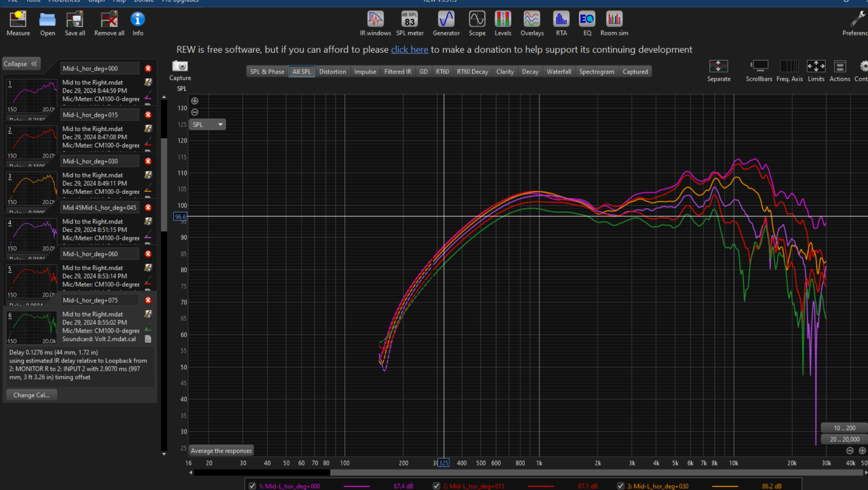This screenshot has height=490, width=868.
Task: Capture the graph with camera icon
Action: [x=180, y=70]
